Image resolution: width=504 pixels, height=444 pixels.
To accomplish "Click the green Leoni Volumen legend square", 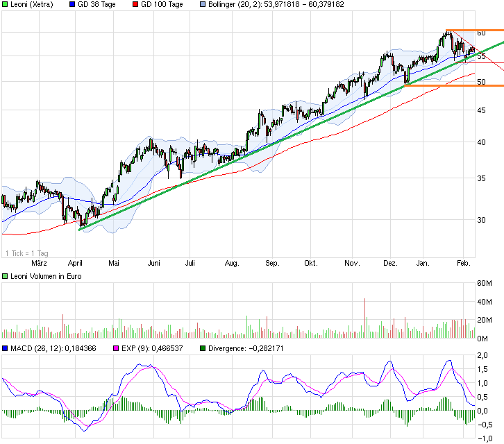I will pyautogui.click(x=5, y=277).
